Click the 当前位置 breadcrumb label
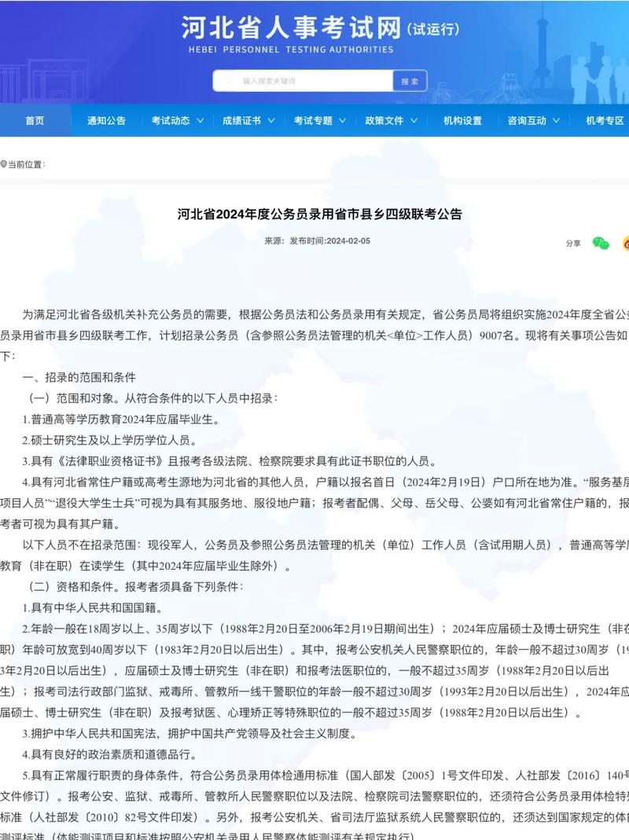This screenshot has width=629, height=840. pos(26,164)
